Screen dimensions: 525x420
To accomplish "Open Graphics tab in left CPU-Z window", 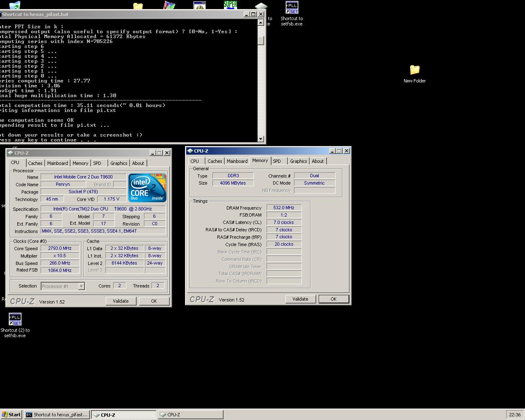I will point(119,163).
